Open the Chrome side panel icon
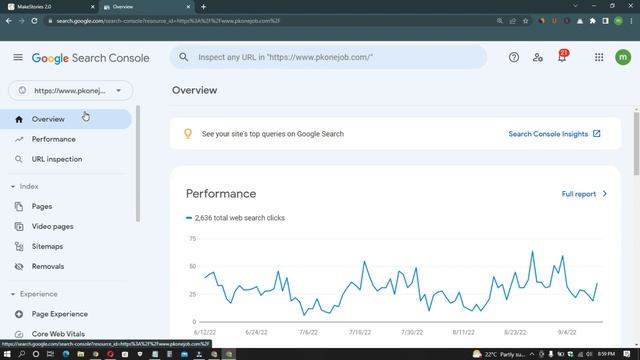This screenshot has height=360, width=640. click(x=606, y=21)
